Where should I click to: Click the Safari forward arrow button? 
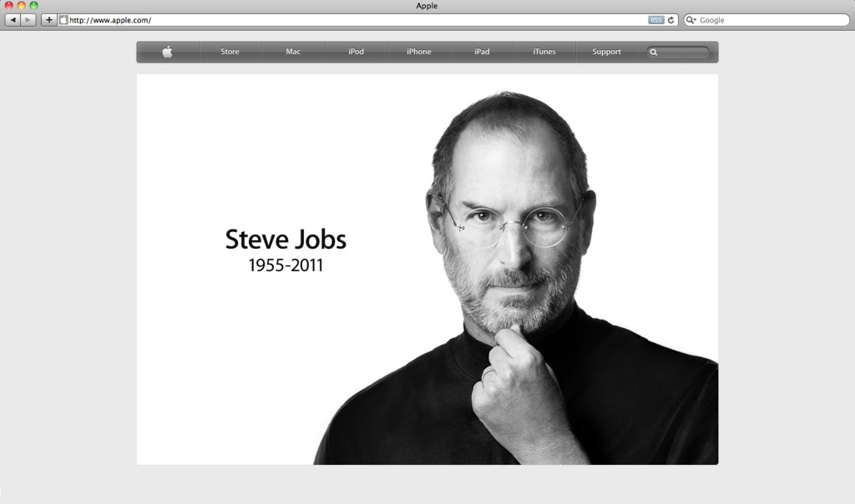(x=28, y=20)
